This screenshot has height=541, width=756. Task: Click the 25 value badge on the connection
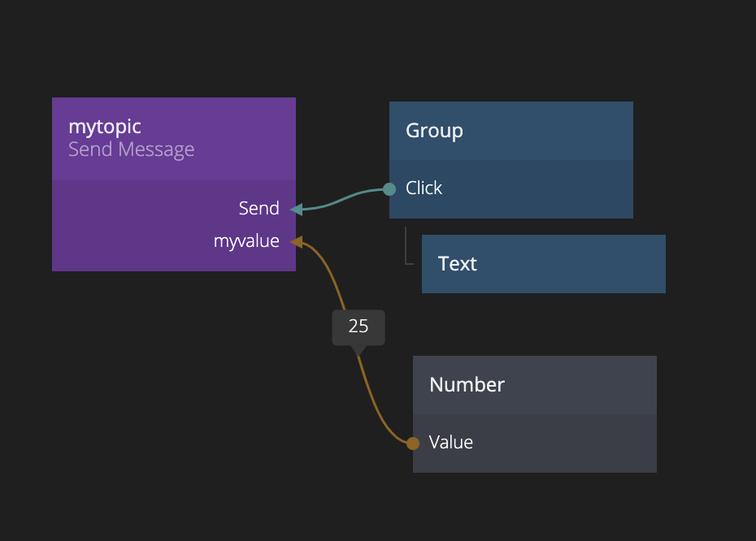click(358, 327)
